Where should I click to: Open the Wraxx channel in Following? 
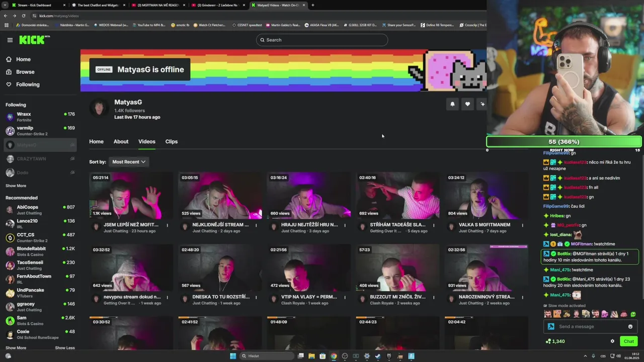(40, 117)
